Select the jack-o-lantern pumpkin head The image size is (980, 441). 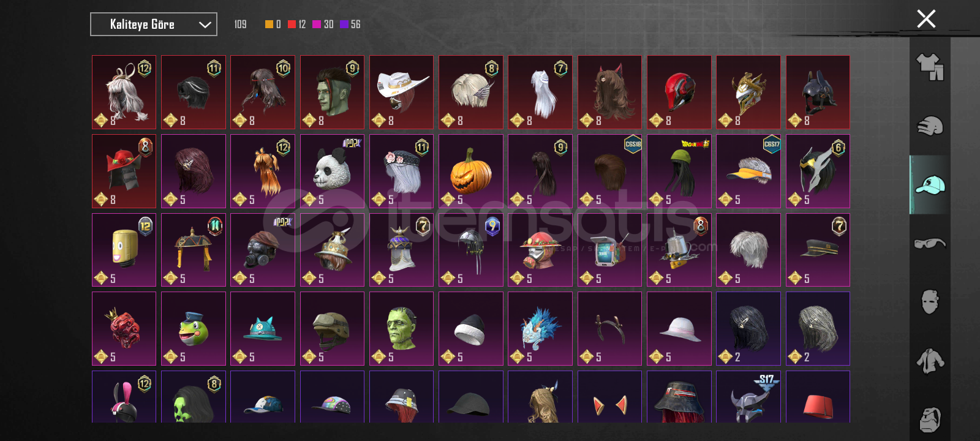point(470,171)
